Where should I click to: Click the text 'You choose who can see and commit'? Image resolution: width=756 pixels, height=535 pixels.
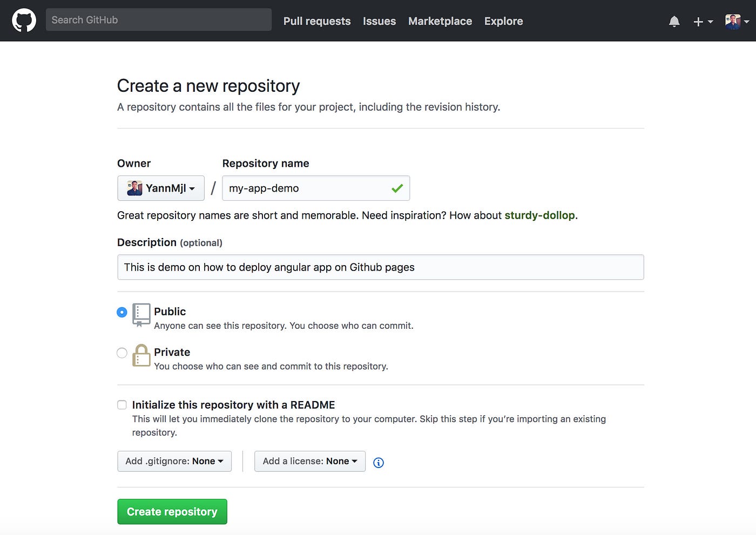click(x=226, y=366)
